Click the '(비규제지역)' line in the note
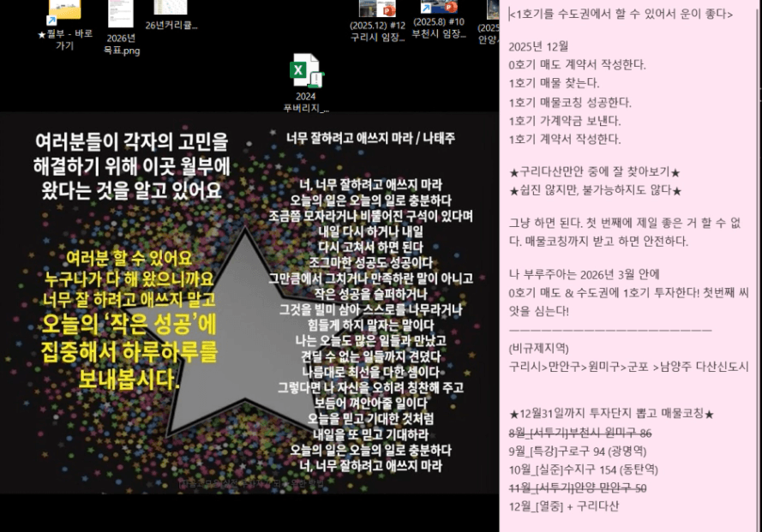 [538, 349]
